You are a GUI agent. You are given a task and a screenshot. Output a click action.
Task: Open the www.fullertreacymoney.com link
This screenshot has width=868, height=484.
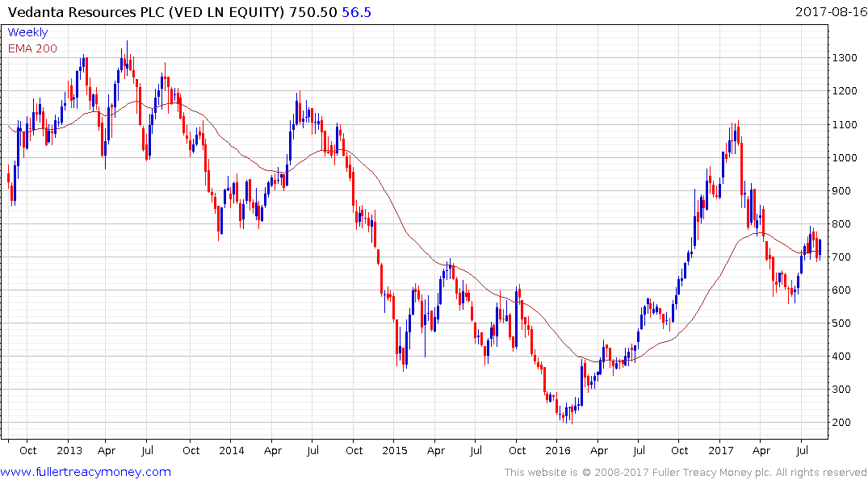[86, 472]
